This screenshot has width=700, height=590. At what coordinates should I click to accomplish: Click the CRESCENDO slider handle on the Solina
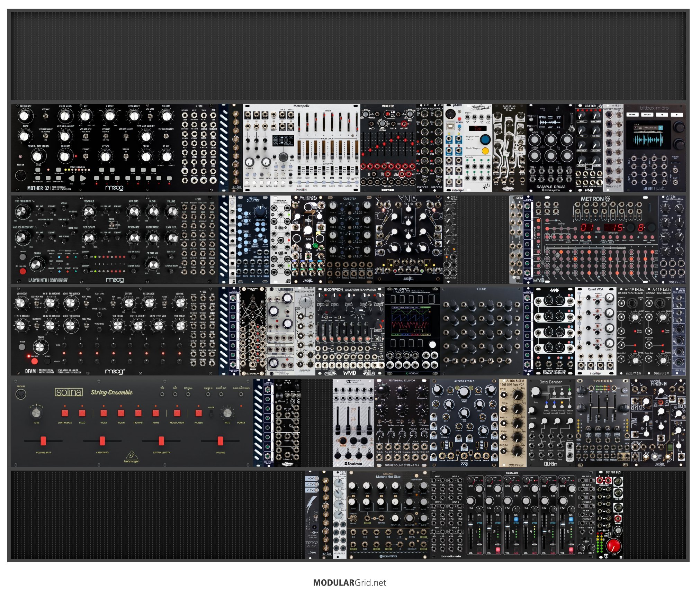coord(102,441)
